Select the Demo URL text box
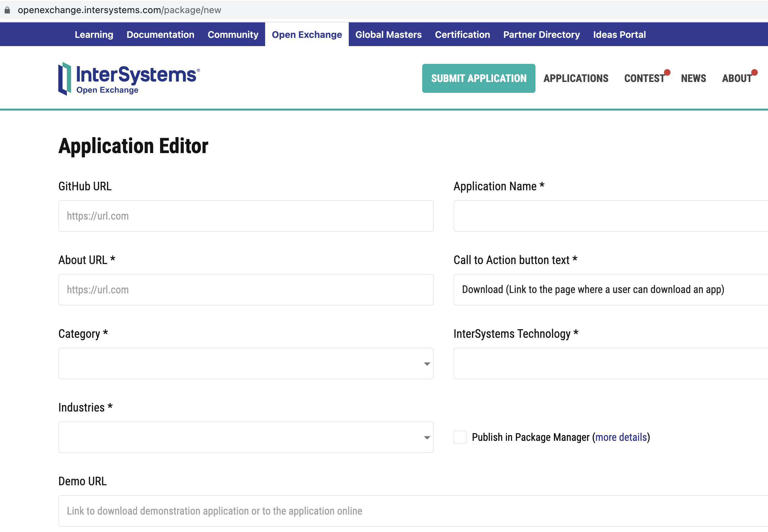Viewport: 768px width, 532px height. click(x=413, y=511)
